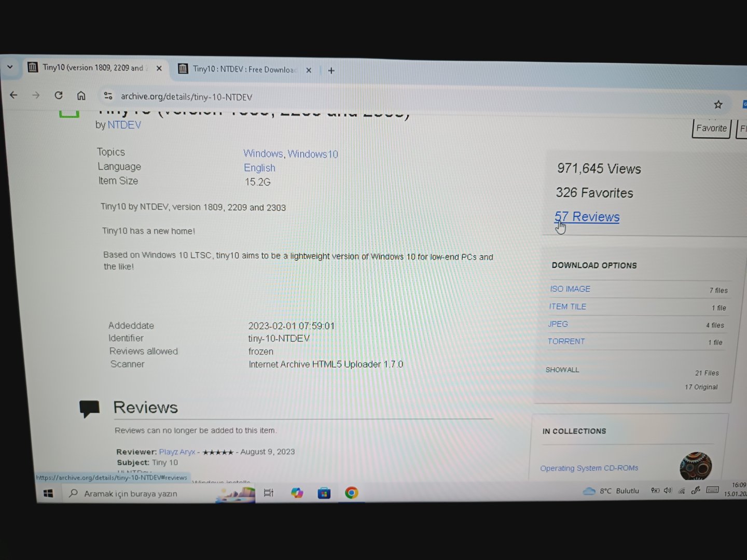The image size is (747, 560).
Task: Open Operating System CD-ROMs collection
Action: click(589, 468)
